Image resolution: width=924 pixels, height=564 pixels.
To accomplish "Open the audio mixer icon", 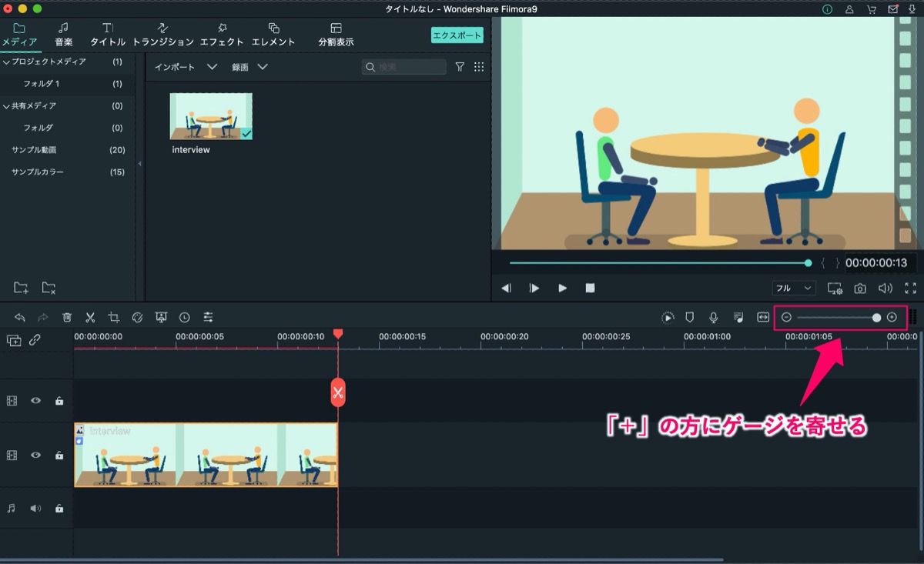I will click(x=738, y=317).
